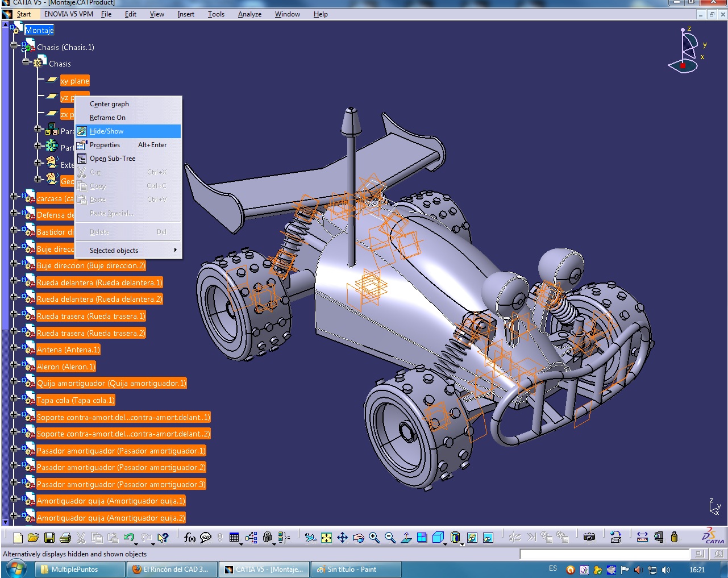Image resolution: width=728 pixels, height=578 pixels.
Task: Select Pasador amortiguador.3 tree item
Action: pos(121,484)
